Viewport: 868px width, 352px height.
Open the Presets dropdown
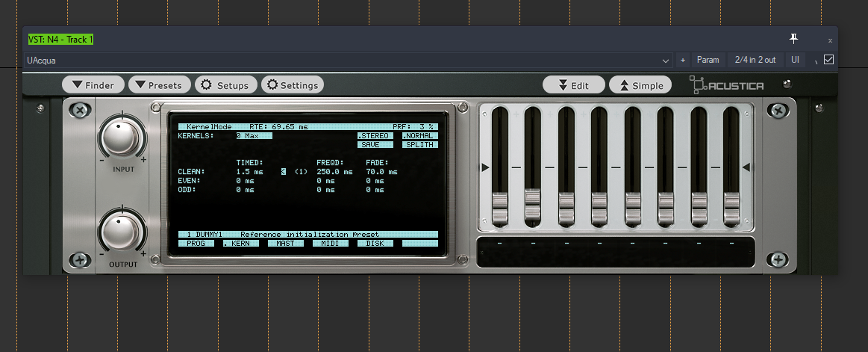[160, 84]
